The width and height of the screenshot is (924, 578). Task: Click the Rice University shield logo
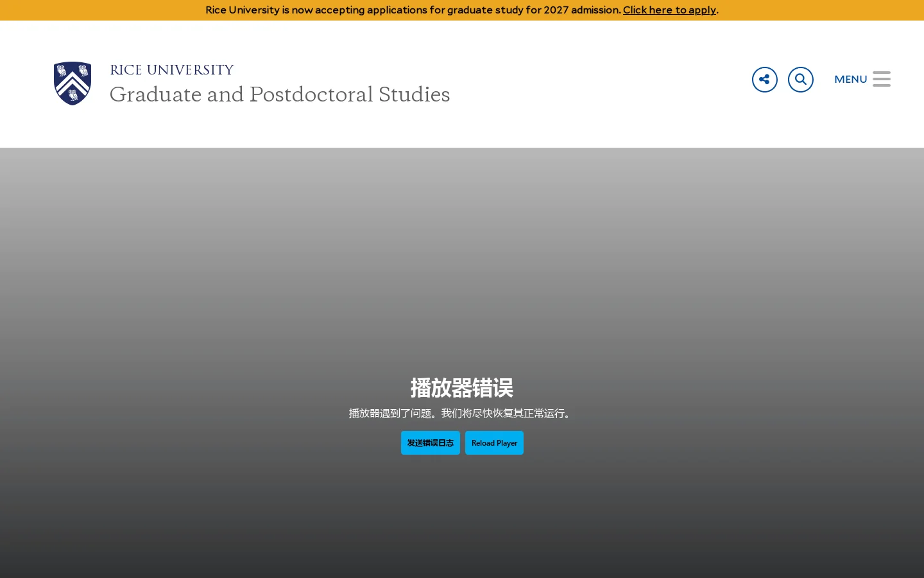click(73, 83)
